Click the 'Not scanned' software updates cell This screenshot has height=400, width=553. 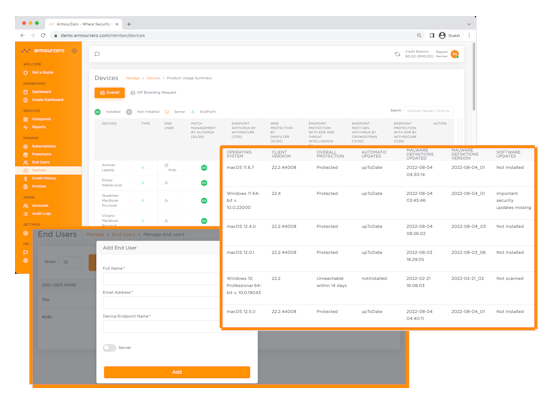(x=510, y=278)
